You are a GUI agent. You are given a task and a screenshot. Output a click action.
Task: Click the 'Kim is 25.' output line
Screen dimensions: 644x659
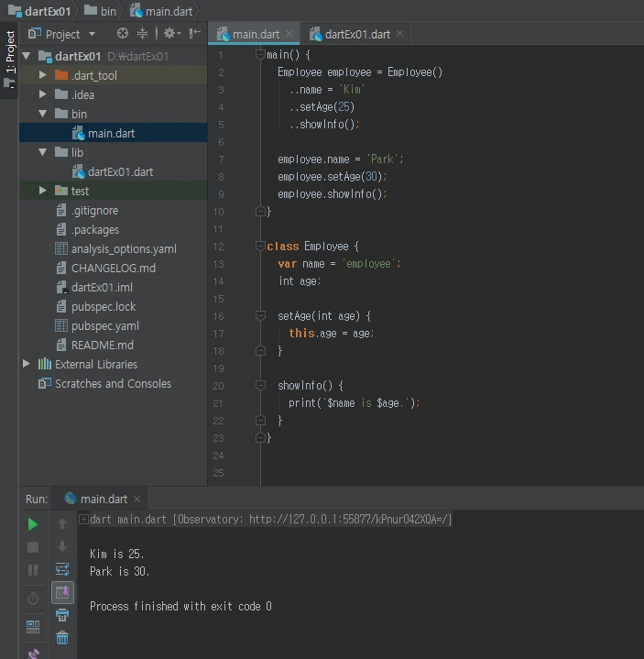tap(116, 554)
